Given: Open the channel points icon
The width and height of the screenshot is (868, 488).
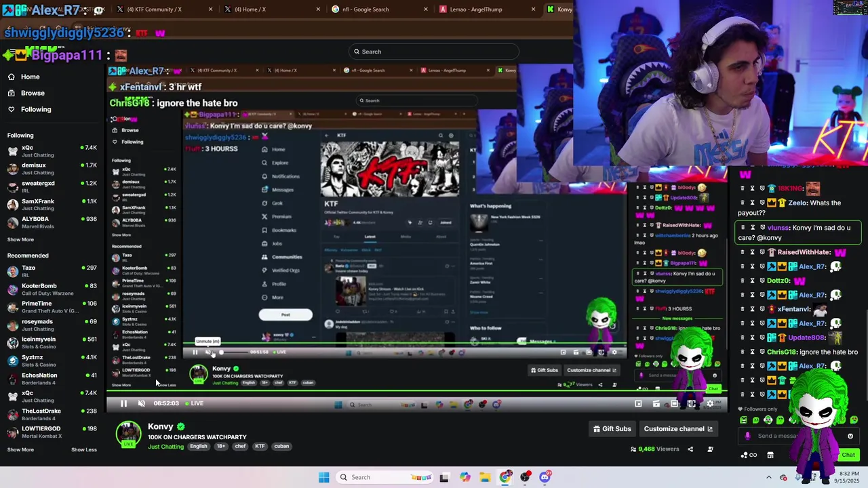Looking at the screenshot, I should (x=749, y=455).
